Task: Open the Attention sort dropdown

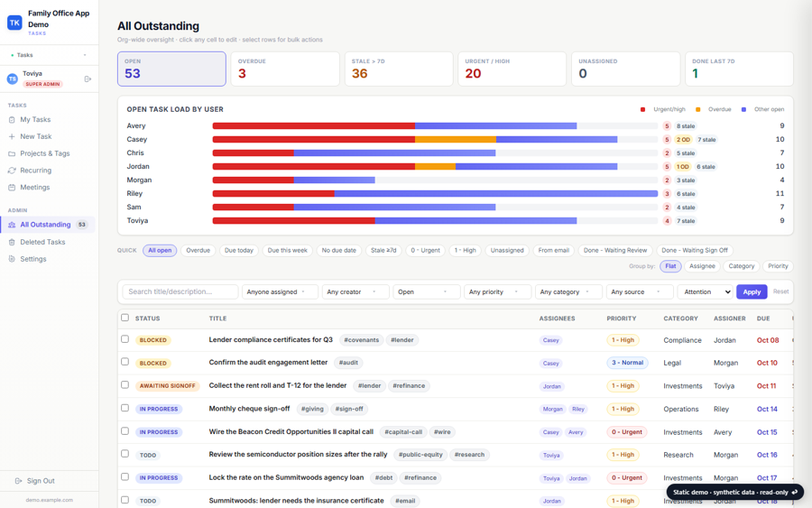Action: (x=705, y=292)
